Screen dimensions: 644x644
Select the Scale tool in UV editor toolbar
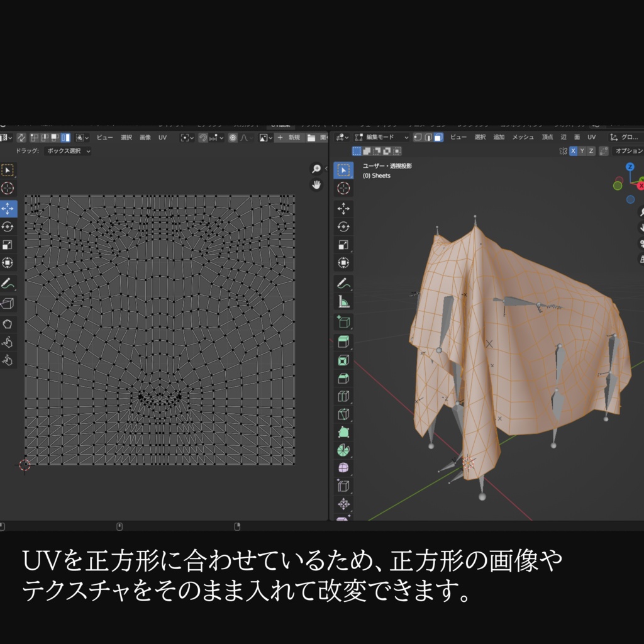point(8,245)
